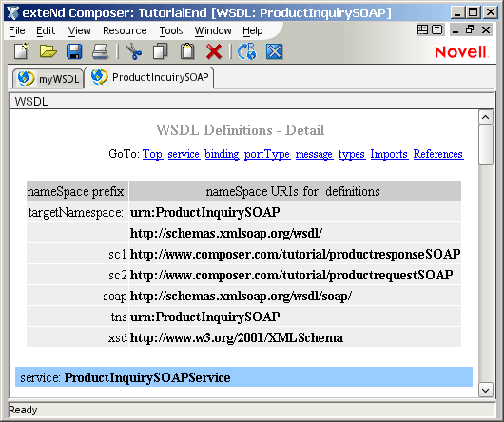Click the exteNd Composer title bar icon
The width and height of the screenshot is (504, 422).
pos(12,13)
